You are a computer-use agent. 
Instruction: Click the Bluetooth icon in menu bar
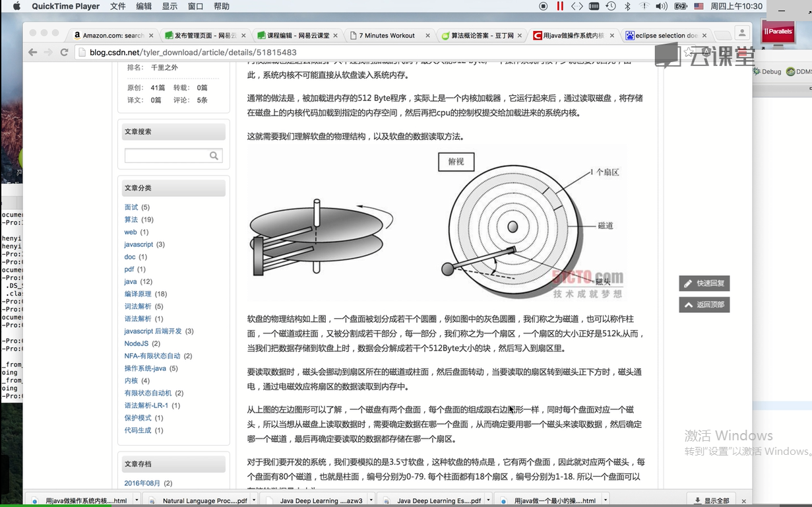(628, 6)
